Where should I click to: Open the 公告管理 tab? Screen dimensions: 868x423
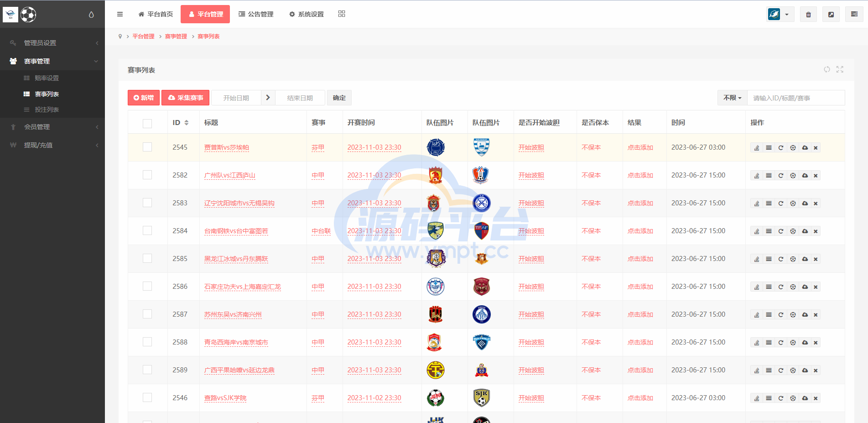[x=256, y=14]
